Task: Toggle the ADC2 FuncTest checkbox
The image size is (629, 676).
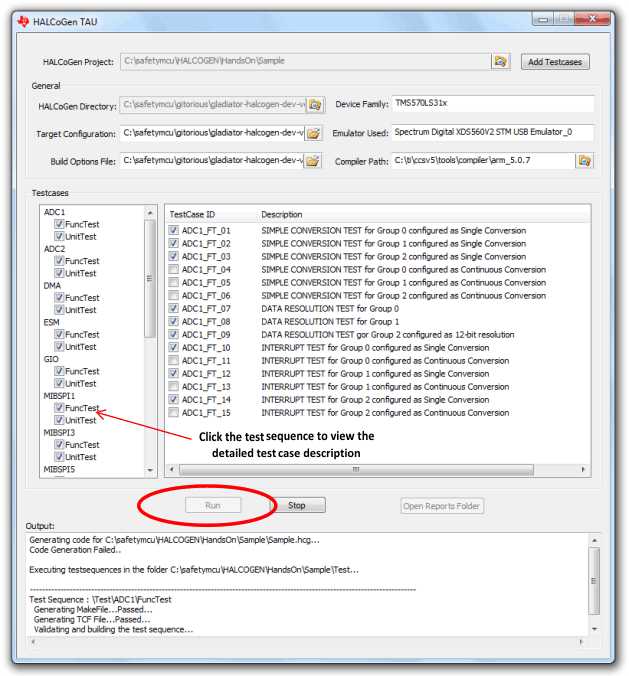Action: (x=59, y=261)
